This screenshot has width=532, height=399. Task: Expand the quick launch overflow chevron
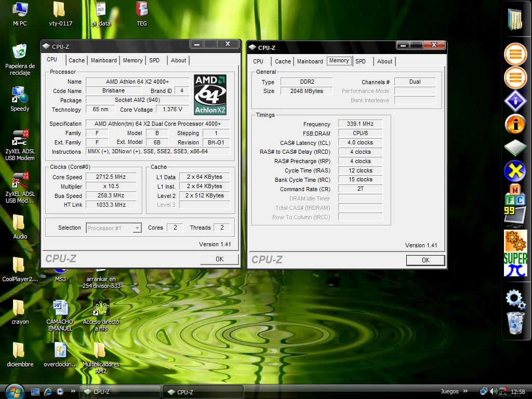click(x=73, y=391)
